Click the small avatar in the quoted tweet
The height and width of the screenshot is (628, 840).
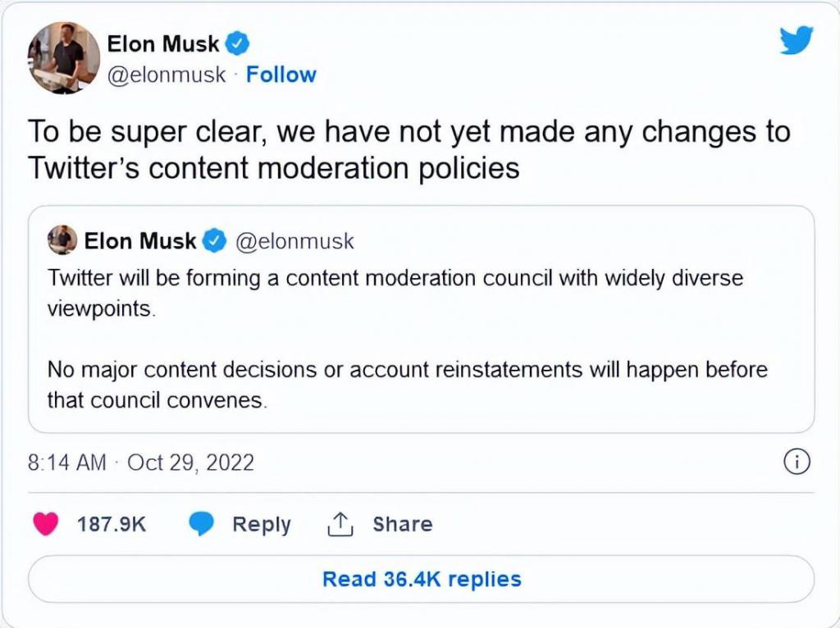coord(62,240)
